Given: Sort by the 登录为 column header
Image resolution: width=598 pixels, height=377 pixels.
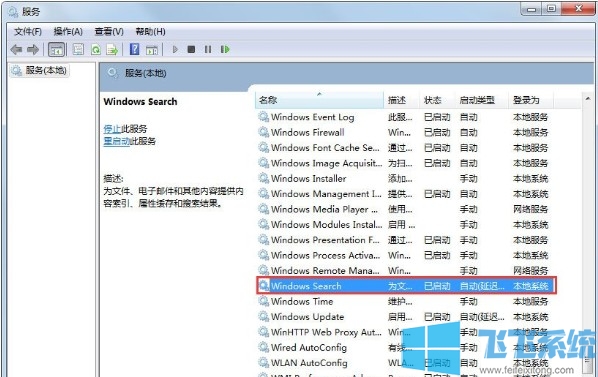Looking at the screenshot, I should pos(530,100).
